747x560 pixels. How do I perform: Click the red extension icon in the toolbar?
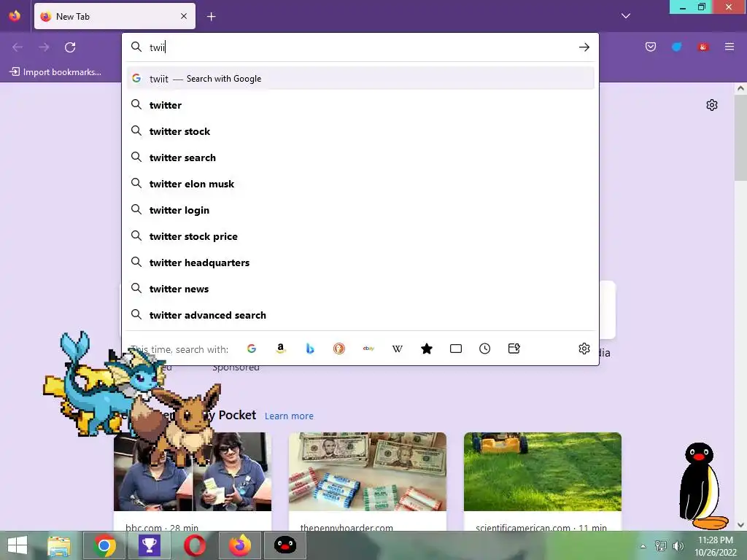[703, 47]
